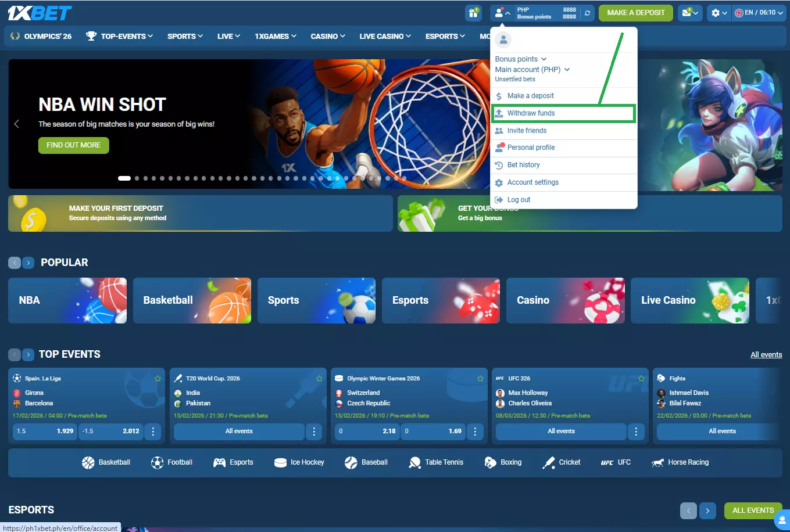Expand the Main account (PHP) dropdown
The width and height of the screenshot is (790, 532).
coord(532,70)
